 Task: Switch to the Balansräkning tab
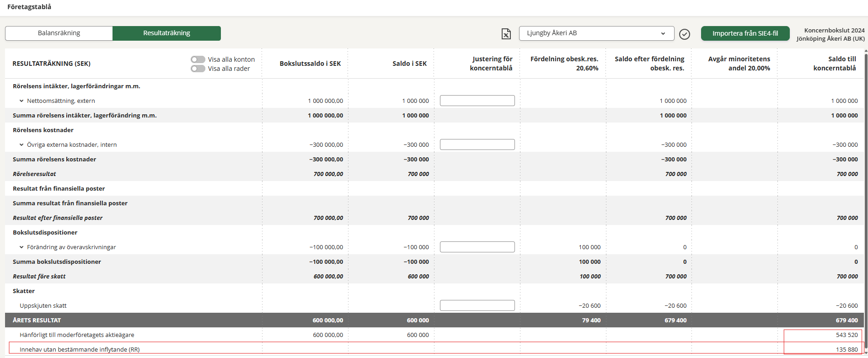[59, 33]
